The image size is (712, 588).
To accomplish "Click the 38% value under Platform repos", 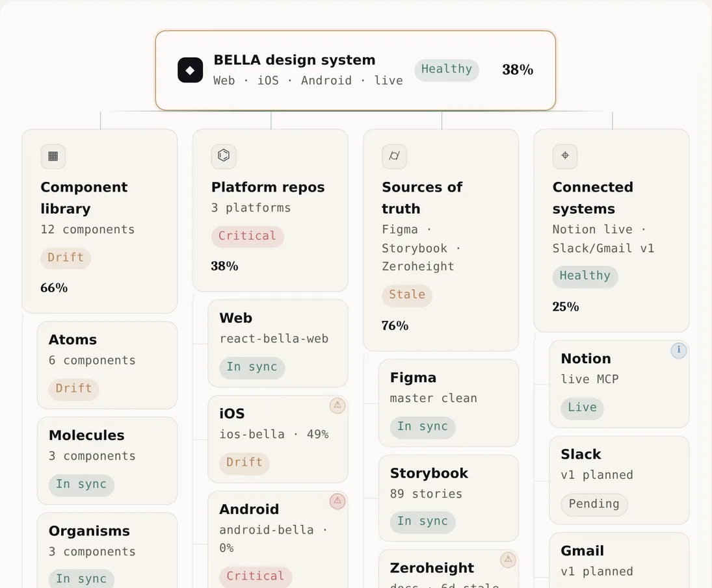I will pyautogui.click(x=224, y=266).
